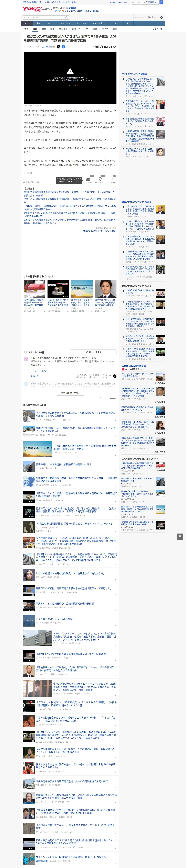Viewport: 186px width, 868px height.
Task: Open the ライブ navigation tab
Action: point(49,24)
